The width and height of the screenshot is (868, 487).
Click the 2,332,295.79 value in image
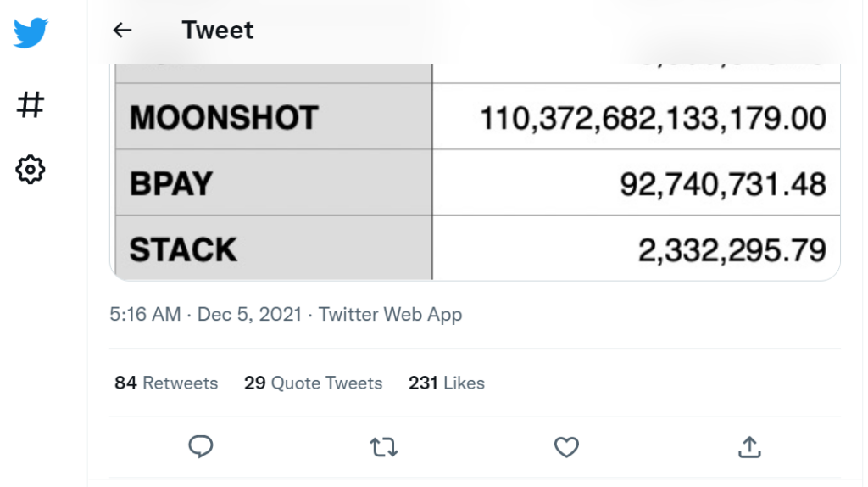[x=732, y=250]
